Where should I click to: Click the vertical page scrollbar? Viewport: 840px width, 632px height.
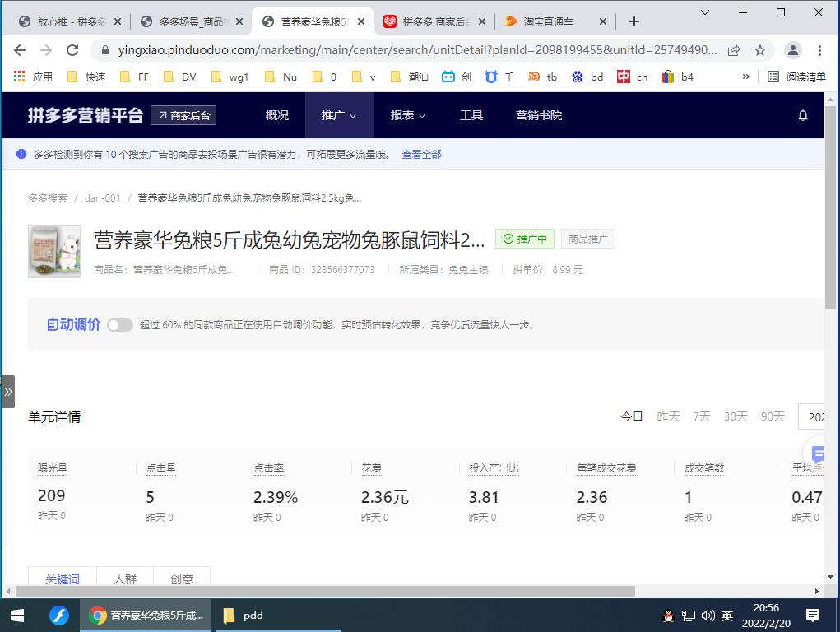pyautogui.click(x=830, y=207)
